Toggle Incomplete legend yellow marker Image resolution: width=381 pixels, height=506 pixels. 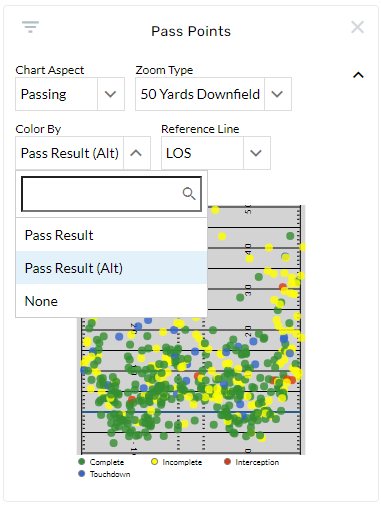154,462
